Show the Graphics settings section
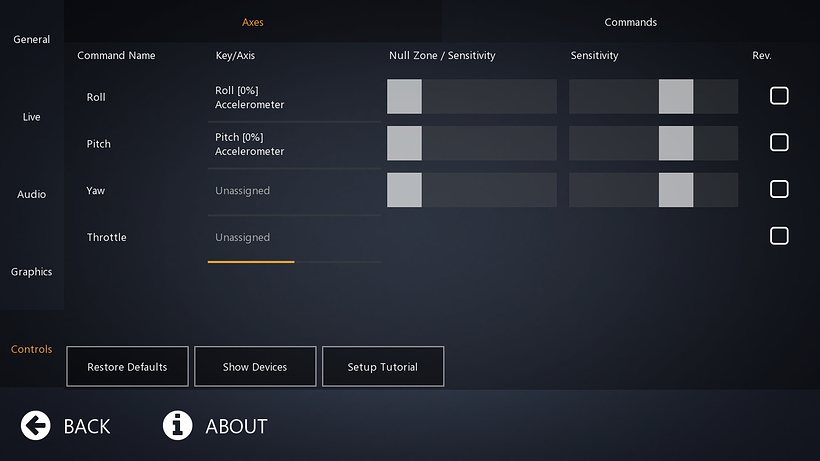The height and width of the screenshot is (461, 820). coord(31,271)
